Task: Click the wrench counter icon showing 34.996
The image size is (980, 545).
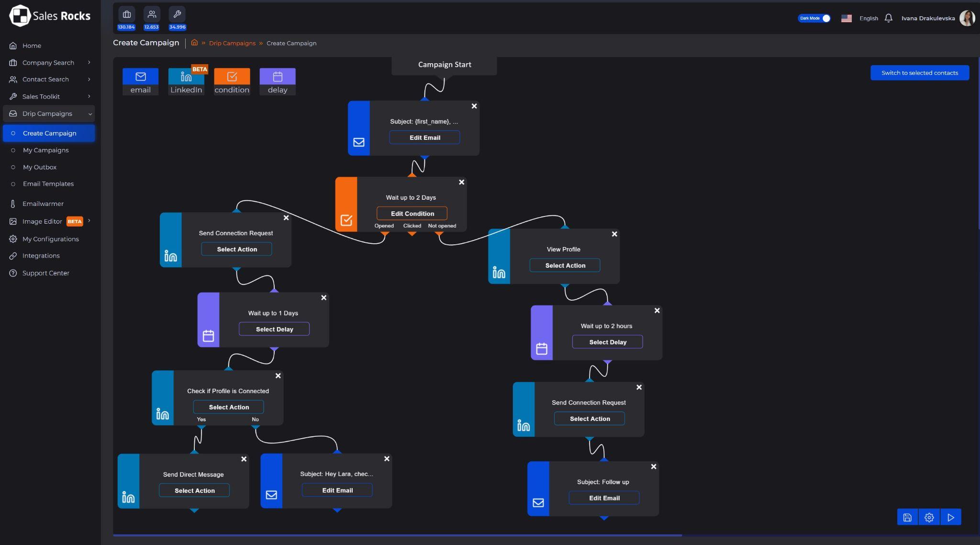Action: 177,14
